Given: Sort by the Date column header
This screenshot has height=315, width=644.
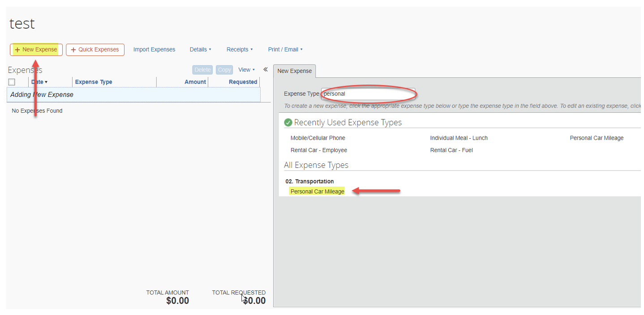Looking at the screenshot, I should pyautogui.click(x=39, y=82).
